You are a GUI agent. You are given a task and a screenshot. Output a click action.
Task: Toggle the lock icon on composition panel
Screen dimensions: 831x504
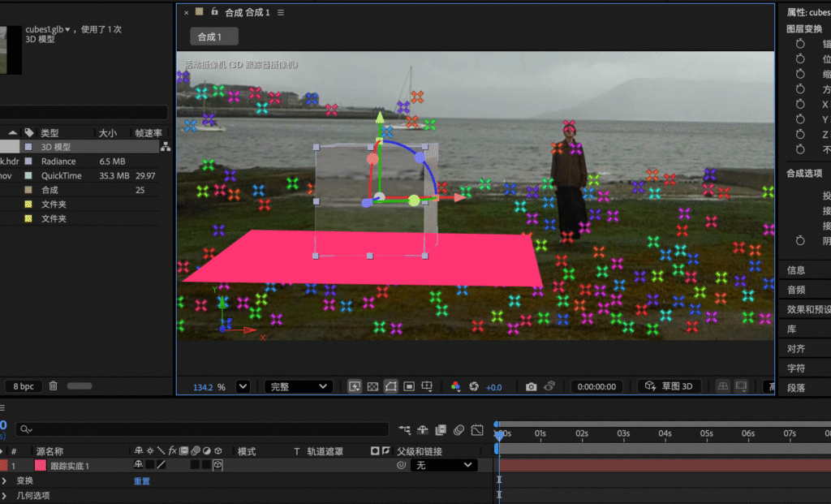tap(214, 13)
